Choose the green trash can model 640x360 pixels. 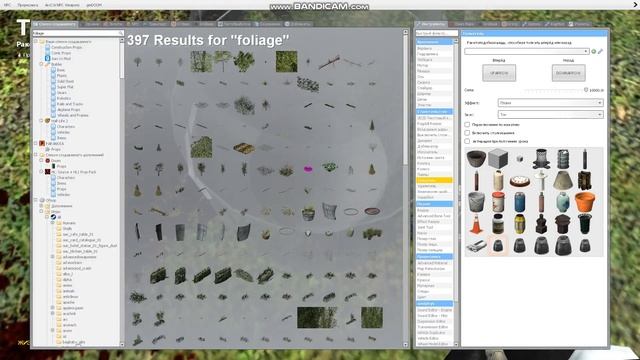tap(584, 224)
